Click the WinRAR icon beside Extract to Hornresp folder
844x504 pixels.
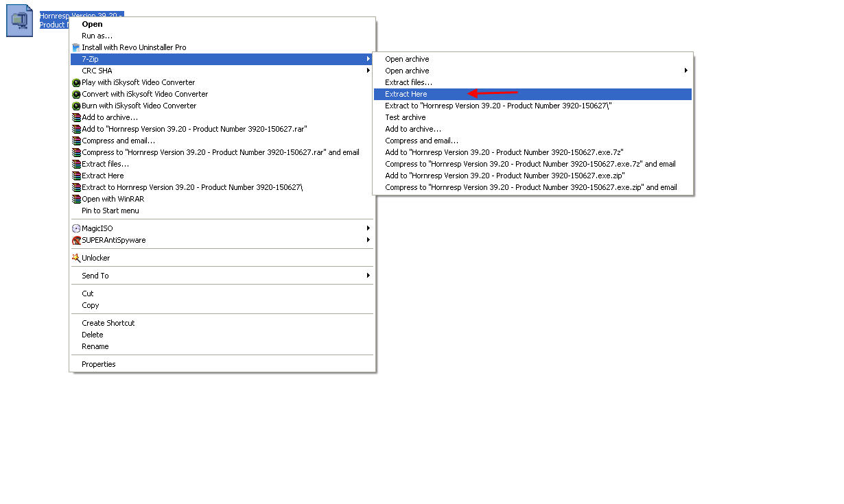coord(76,187)
